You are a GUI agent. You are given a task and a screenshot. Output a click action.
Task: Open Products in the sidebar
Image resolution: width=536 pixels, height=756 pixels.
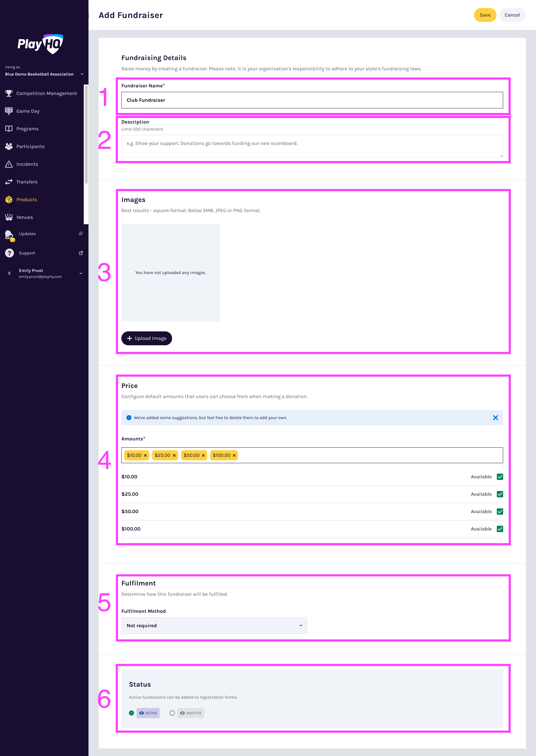click(26, 200)
